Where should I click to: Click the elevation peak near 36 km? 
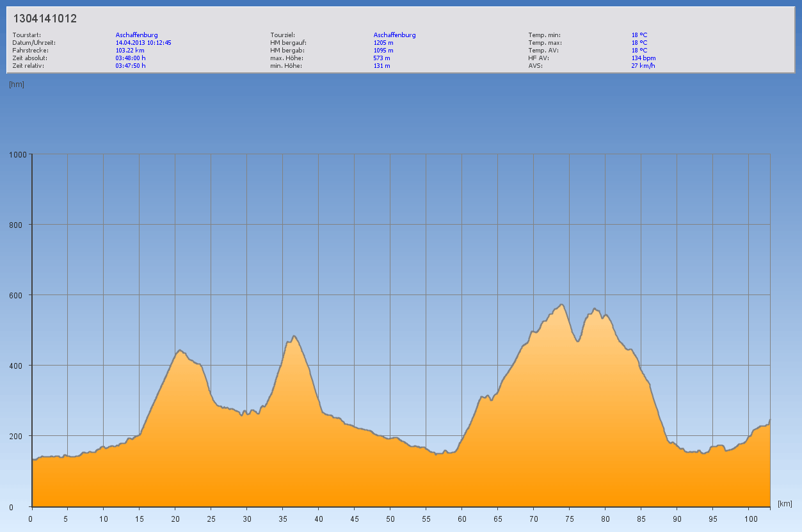pyautogui.click(x=294, y=336)
